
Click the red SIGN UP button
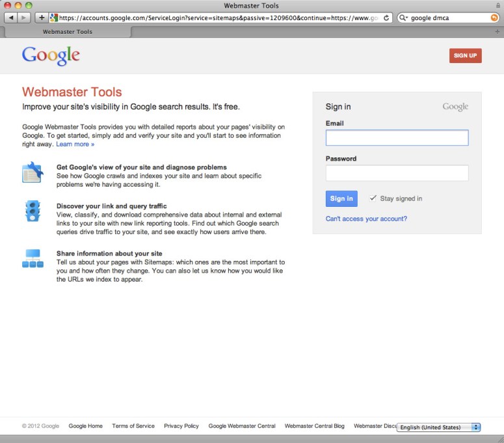[465, 56]
